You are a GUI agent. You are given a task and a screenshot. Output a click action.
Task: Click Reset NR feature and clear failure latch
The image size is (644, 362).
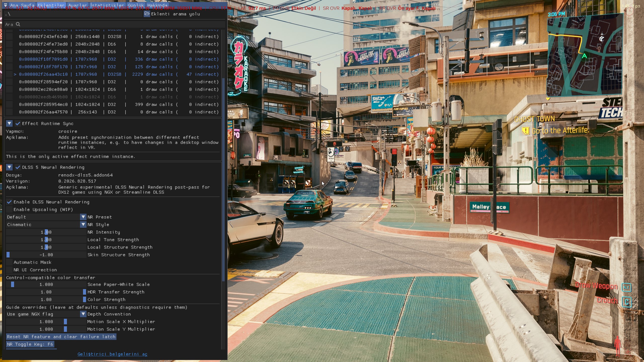tap(61, 337)
